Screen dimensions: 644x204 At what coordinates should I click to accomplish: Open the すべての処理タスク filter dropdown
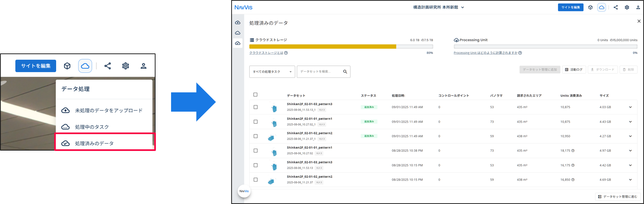click(x=272, y=72)
